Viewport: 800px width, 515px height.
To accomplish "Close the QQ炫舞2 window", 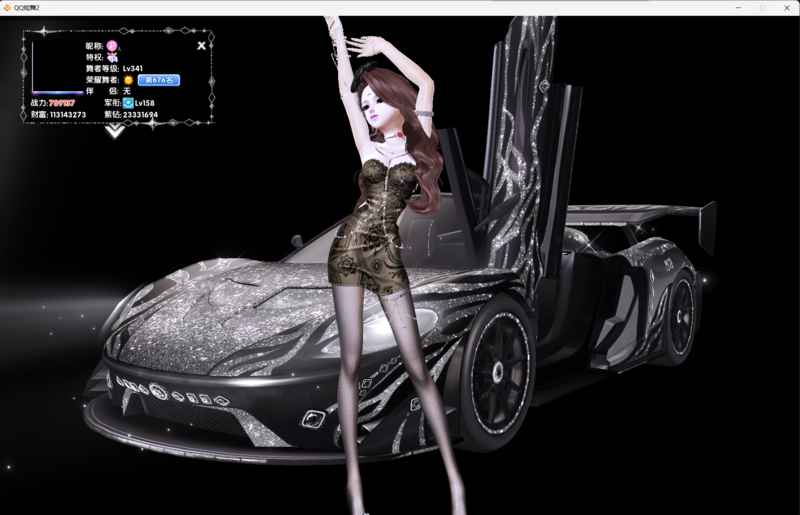I will click(x=787, y=8).
